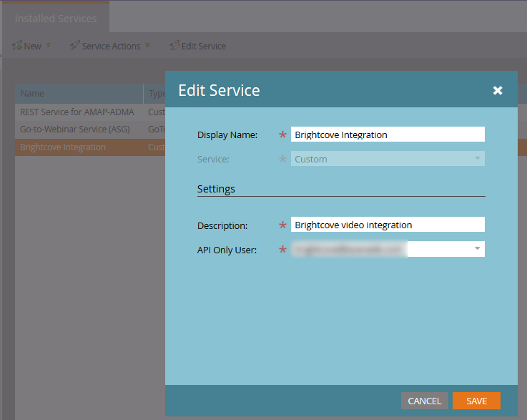The height and width of the screenshot is (420, 527).
Task: Open the disabled Service dropdown showing Custom
Action: pyautogui.click(x=388, y=159)
